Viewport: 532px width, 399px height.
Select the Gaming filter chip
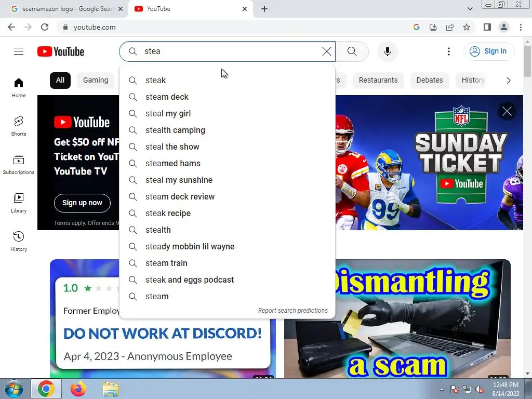[x=96, y=81]
